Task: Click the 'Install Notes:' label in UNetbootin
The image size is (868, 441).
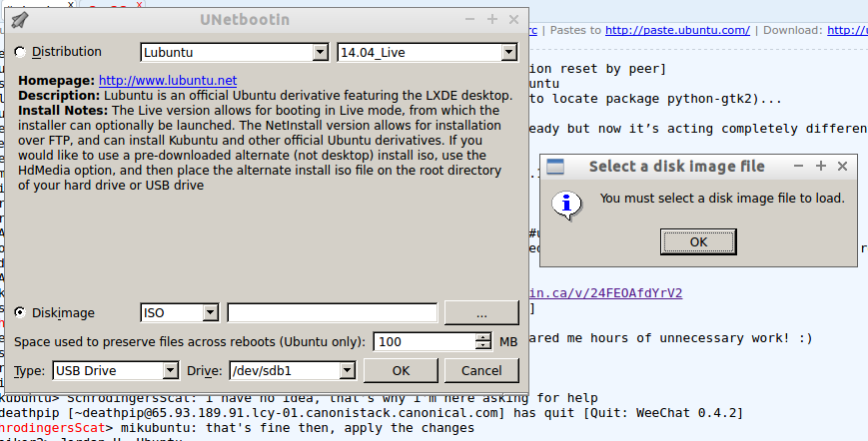Action: [63, 111]
